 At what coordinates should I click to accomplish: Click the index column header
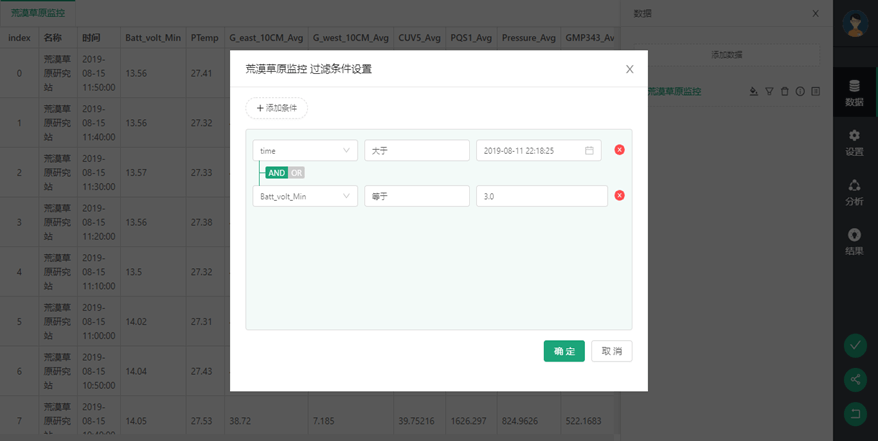pos(20,37)
